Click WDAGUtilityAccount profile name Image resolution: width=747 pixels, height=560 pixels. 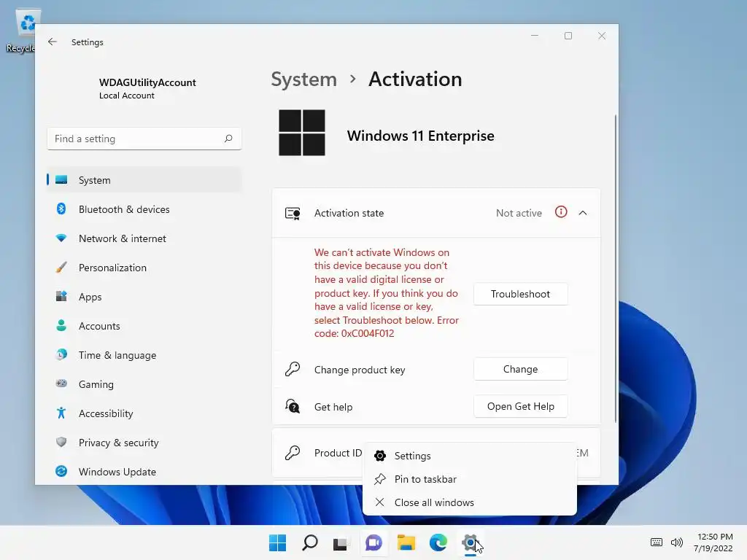point(147,82)
